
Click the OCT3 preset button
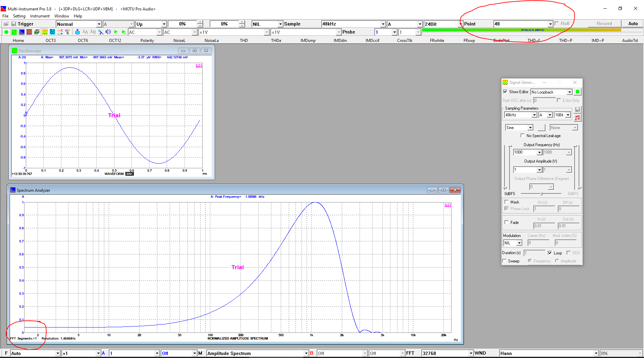[51, 41]
